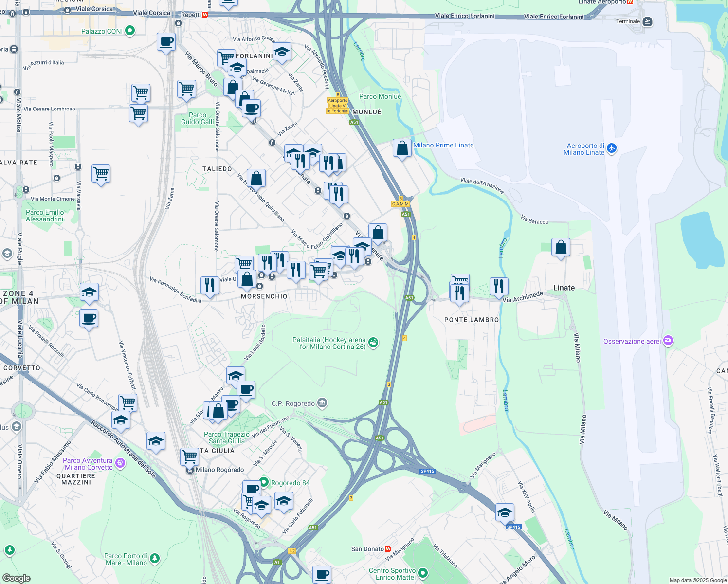Select the Repetti metro station icon
This screenshot has width=728, height=584.
(x=205, y=15)
